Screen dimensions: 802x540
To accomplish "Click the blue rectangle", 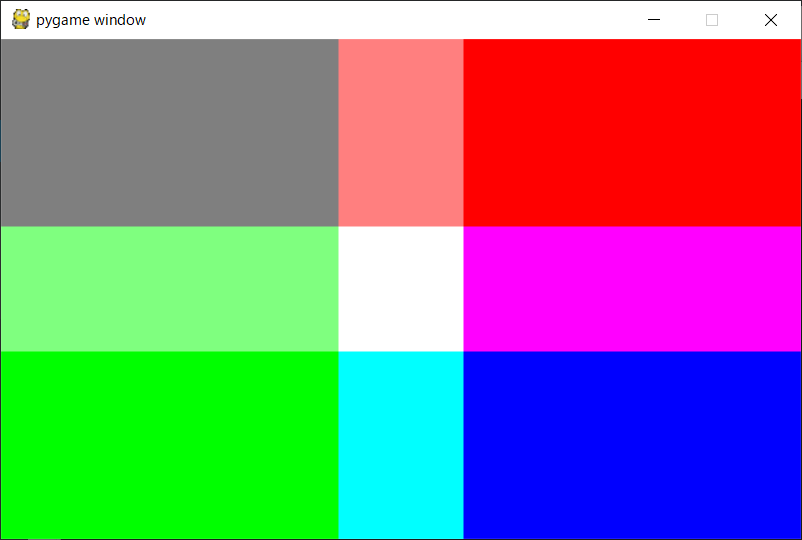I will pos(632,445).
